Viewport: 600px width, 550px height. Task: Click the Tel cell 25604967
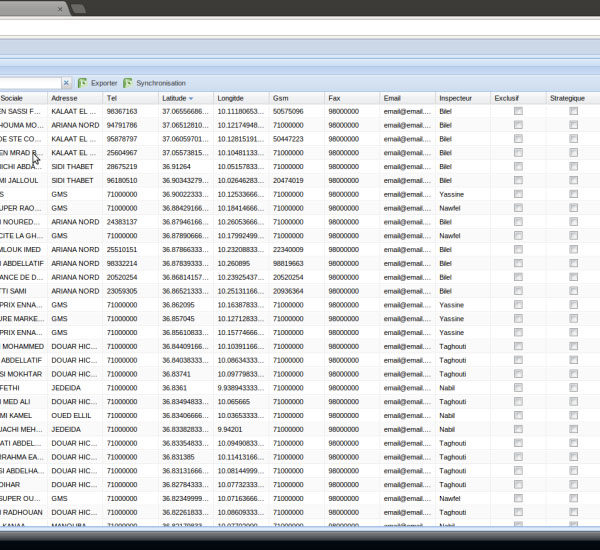point(122,153)
